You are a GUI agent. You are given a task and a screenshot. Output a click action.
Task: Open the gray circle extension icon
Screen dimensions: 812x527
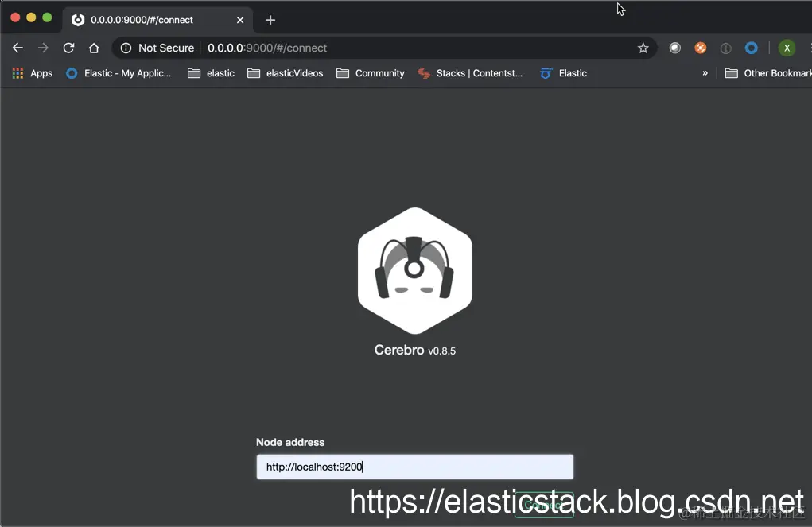tap(674, 48)
